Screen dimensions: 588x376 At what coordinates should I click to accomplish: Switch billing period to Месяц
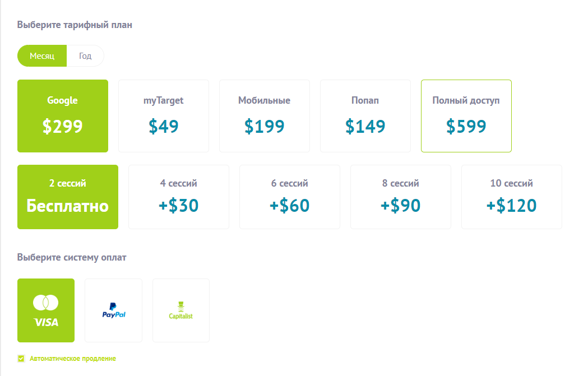[42, 56]
